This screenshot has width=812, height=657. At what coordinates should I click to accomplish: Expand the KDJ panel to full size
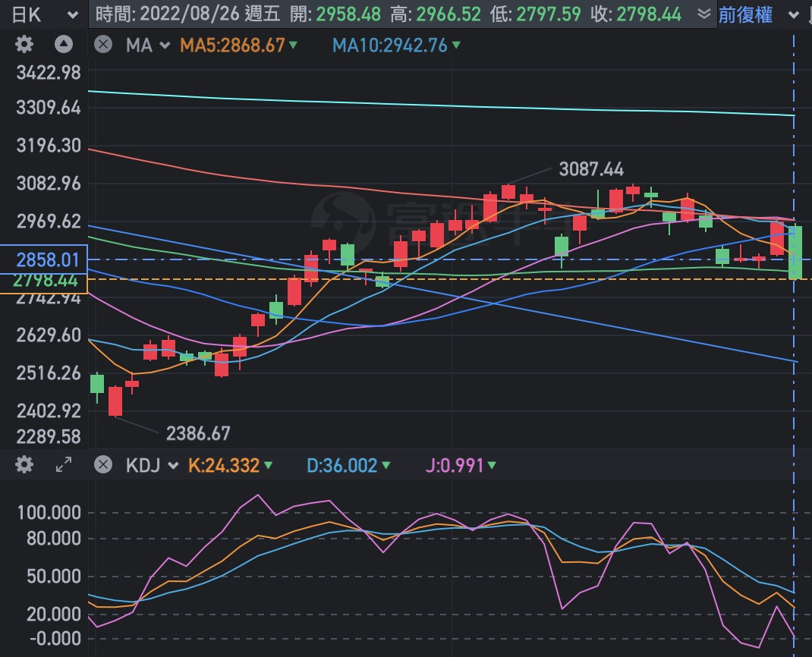[x=64, y=464]
